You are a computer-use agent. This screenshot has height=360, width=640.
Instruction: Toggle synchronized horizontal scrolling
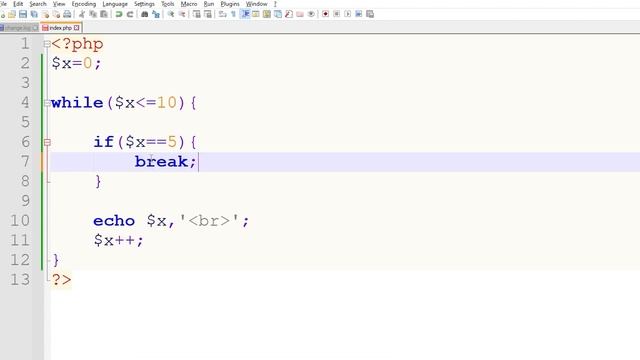[208, 14]
